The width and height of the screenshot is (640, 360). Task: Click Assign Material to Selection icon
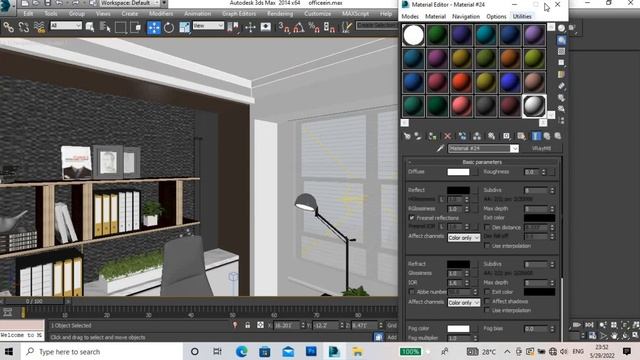coord(432,136)
